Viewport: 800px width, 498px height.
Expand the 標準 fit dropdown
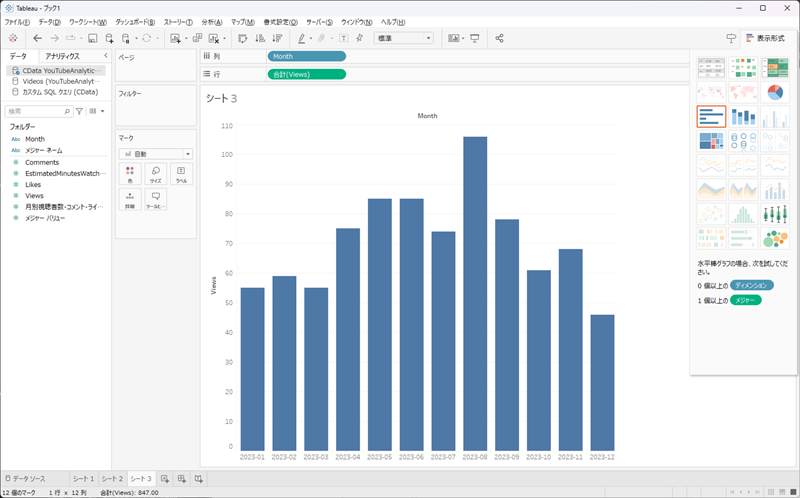point(403,38)
